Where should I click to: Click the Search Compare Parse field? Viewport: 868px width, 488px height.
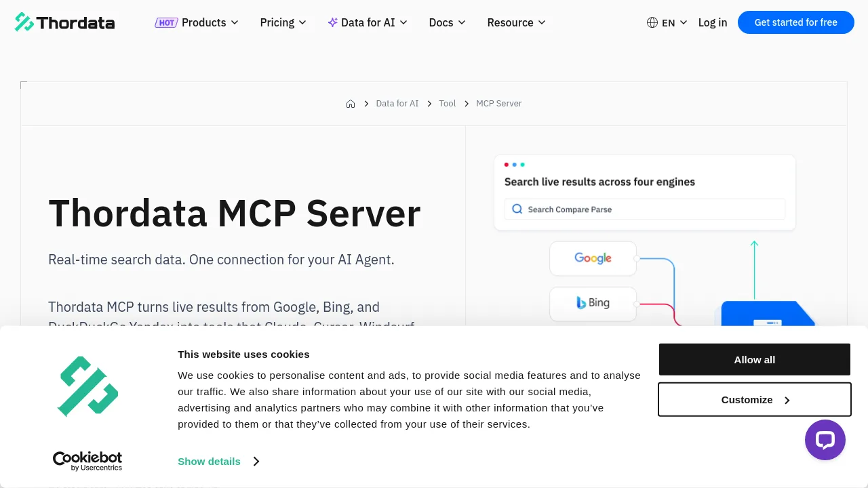point(645,209)
